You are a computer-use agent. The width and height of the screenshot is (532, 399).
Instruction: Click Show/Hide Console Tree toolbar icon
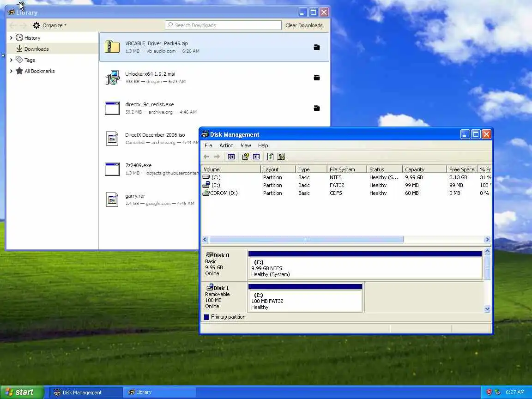click(231, 157)
